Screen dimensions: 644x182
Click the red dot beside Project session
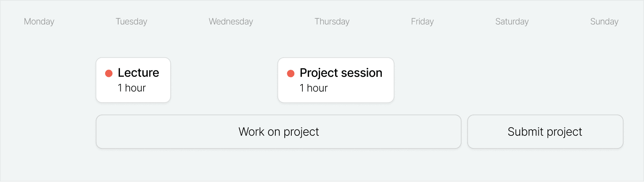[x=291, y=73]
